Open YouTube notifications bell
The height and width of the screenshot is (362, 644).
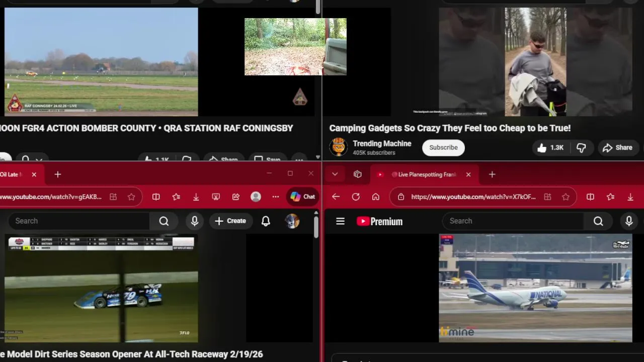pos(266,221)
